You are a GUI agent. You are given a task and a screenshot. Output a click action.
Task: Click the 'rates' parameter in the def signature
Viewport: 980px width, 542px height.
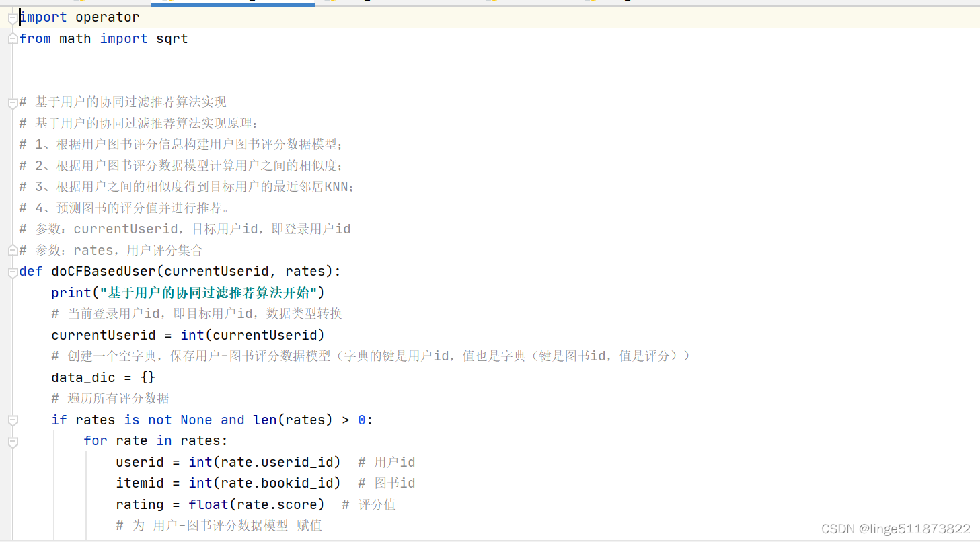[x=305, y=272]
